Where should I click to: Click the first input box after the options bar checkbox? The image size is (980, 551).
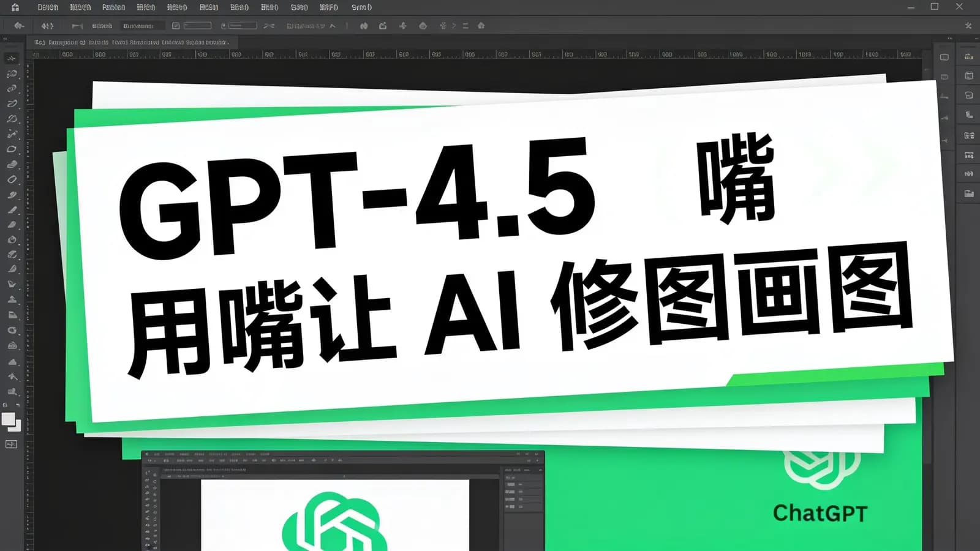[197, 26]
